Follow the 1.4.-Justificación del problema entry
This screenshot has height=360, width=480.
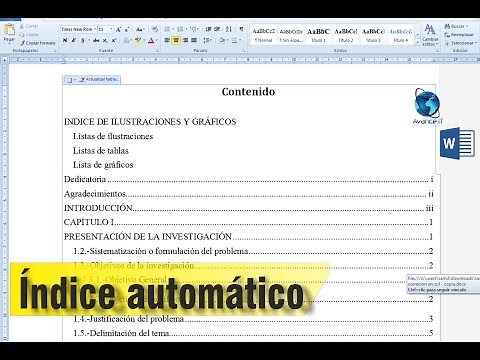click(253, 319)
